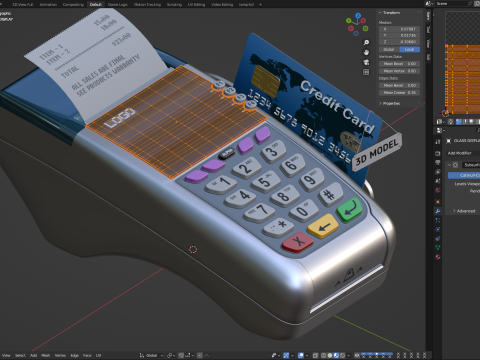This screenshot has width=480, height=360.
Task: Toggle proportional editing in viewport header
Action: coord(200,355)
